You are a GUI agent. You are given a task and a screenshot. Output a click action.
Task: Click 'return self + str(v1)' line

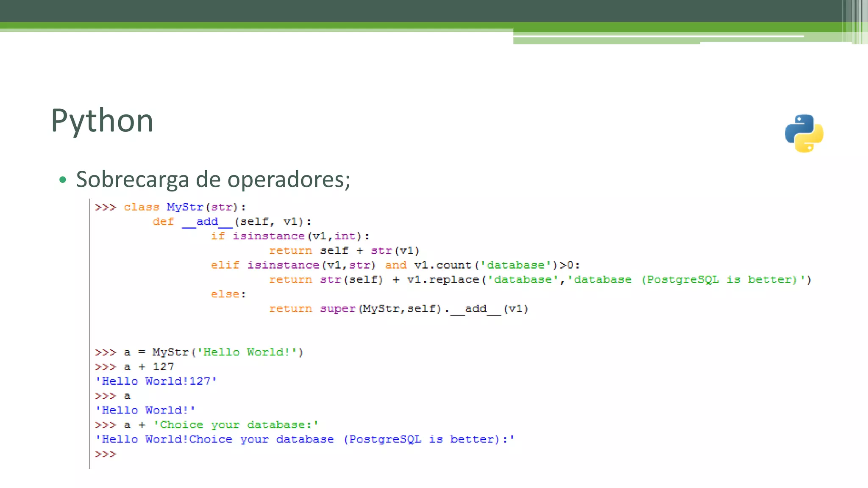[344, 251]
